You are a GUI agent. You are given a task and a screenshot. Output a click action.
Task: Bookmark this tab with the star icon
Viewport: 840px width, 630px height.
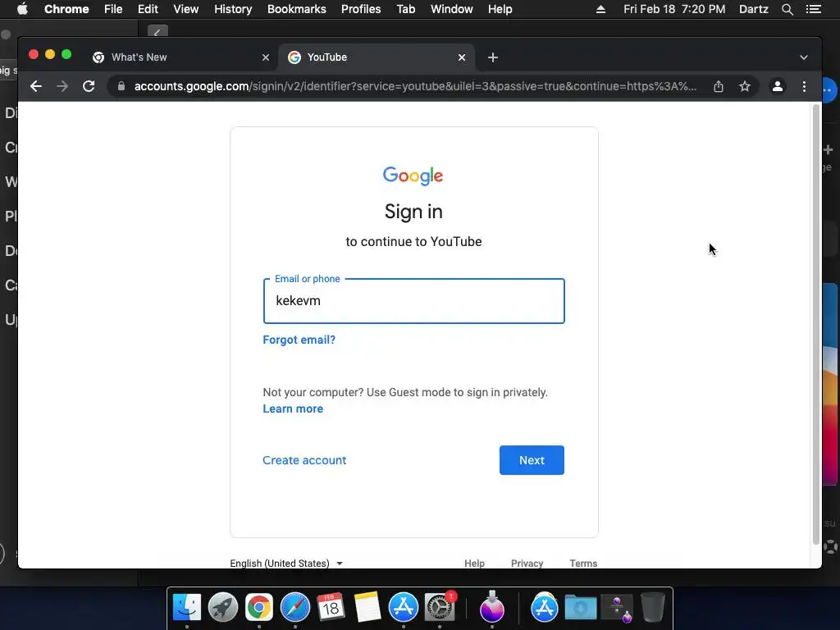[745, 86]
